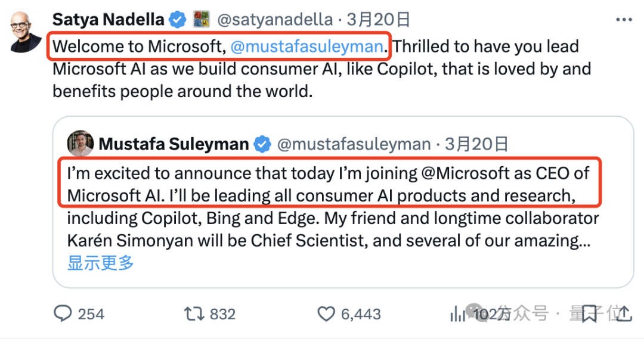This screenshot has height=339, width=644.
Task: Click Satya Nadella's blue verified badge
Action: (x=177, y=20)
